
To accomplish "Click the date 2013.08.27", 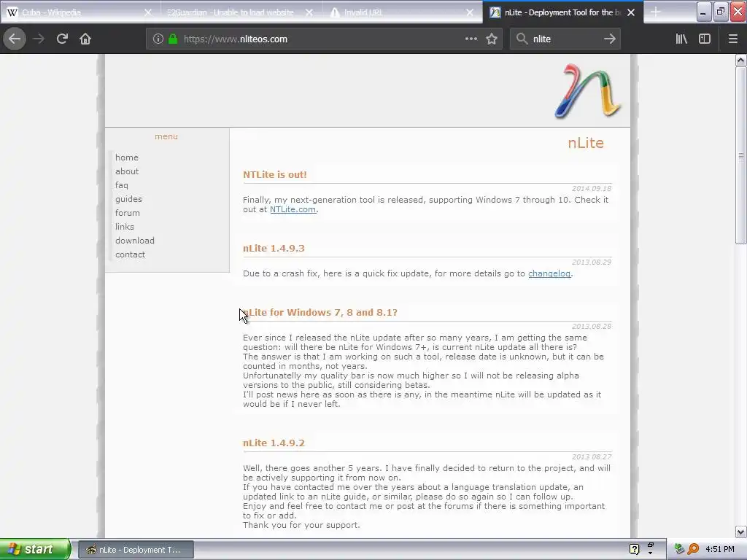I will coord(592,457).
